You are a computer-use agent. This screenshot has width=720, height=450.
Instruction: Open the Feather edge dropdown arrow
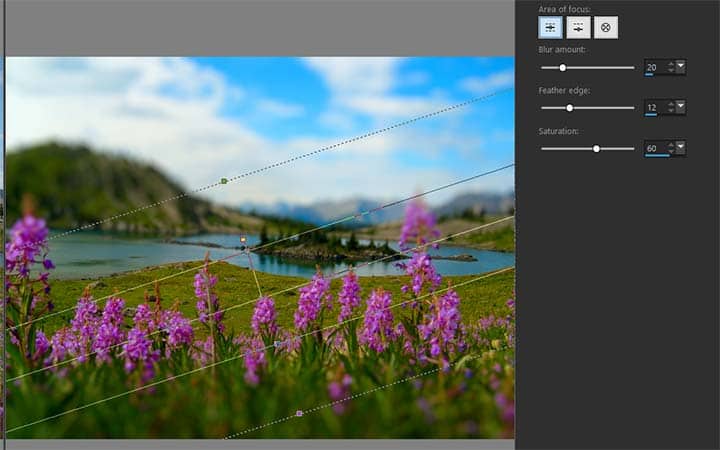point(681,107)
